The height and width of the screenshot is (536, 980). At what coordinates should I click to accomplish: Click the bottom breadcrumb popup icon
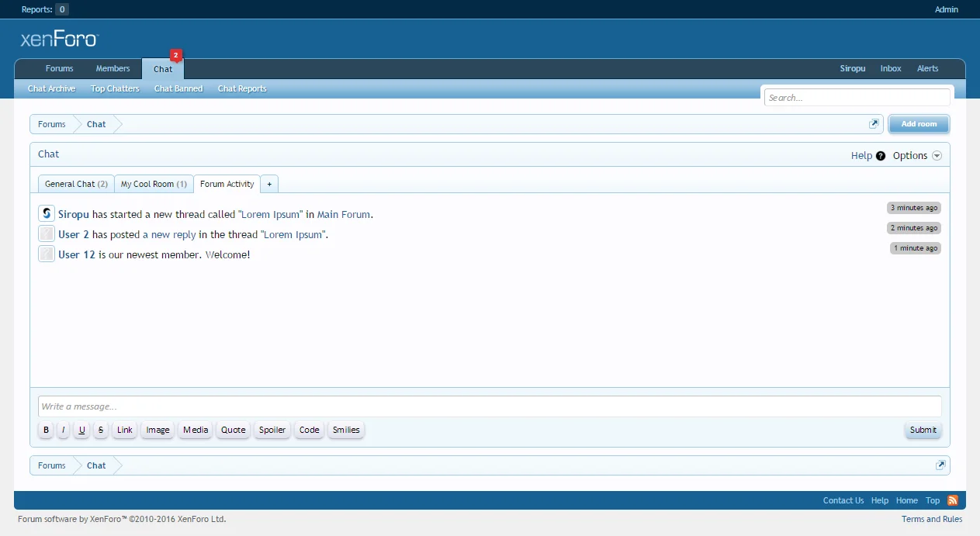point(940,465)
